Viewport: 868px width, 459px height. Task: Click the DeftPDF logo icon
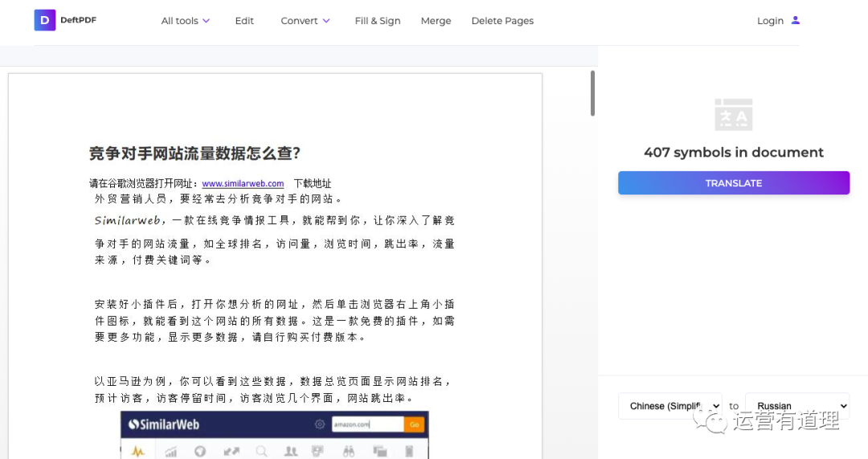(44, 20)
